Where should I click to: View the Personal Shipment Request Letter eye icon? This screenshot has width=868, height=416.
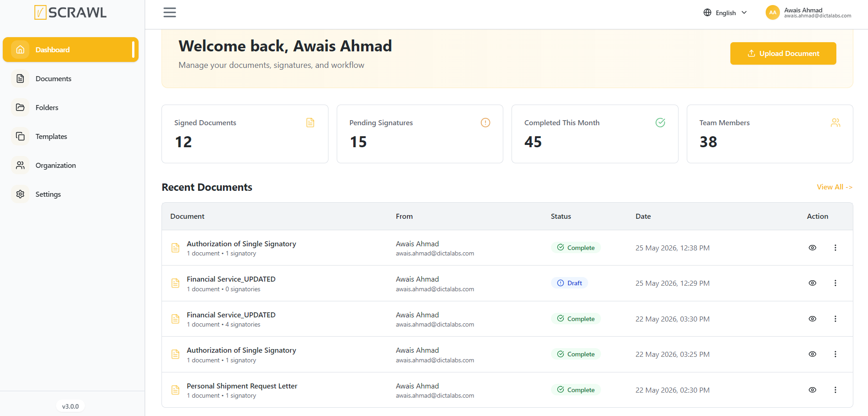[x=812, y=390]
